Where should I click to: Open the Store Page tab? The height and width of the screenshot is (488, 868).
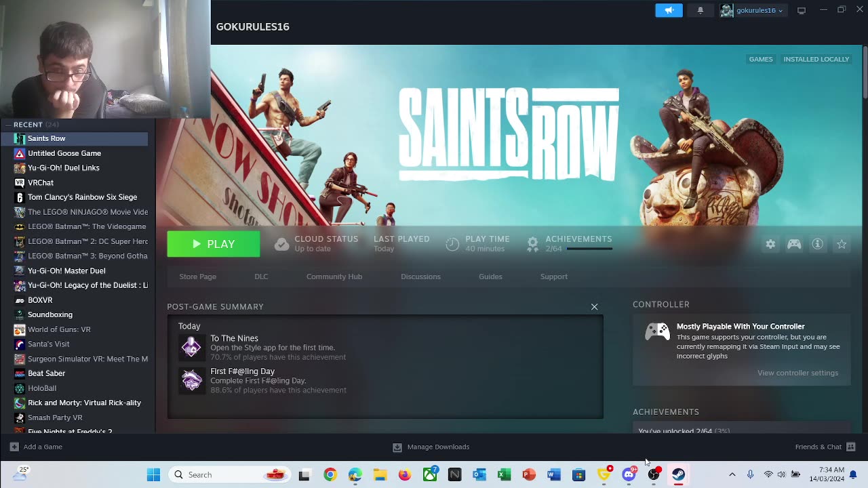(197, 277)
